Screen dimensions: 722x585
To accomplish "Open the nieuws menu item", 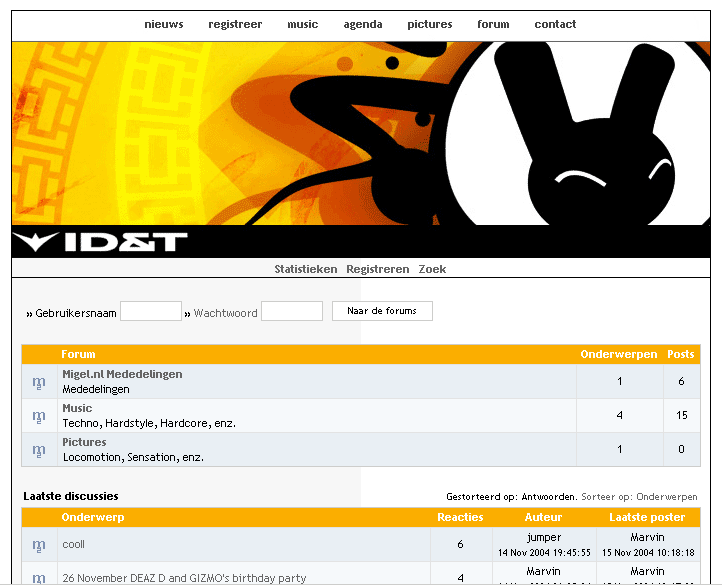I will tap(163, 24).
